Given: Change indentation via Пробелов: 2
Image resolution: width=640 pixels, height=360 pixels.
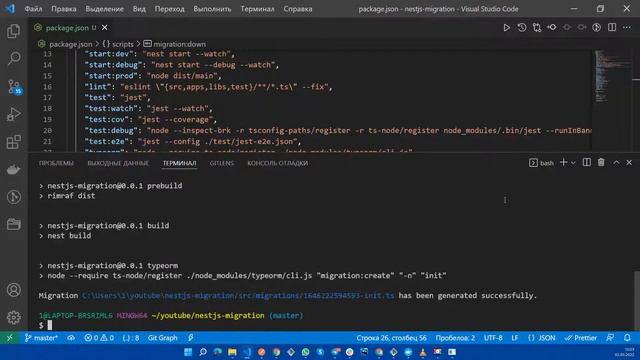Looking at the screenshot, I should pyautogui.click(x=455, y=338).
